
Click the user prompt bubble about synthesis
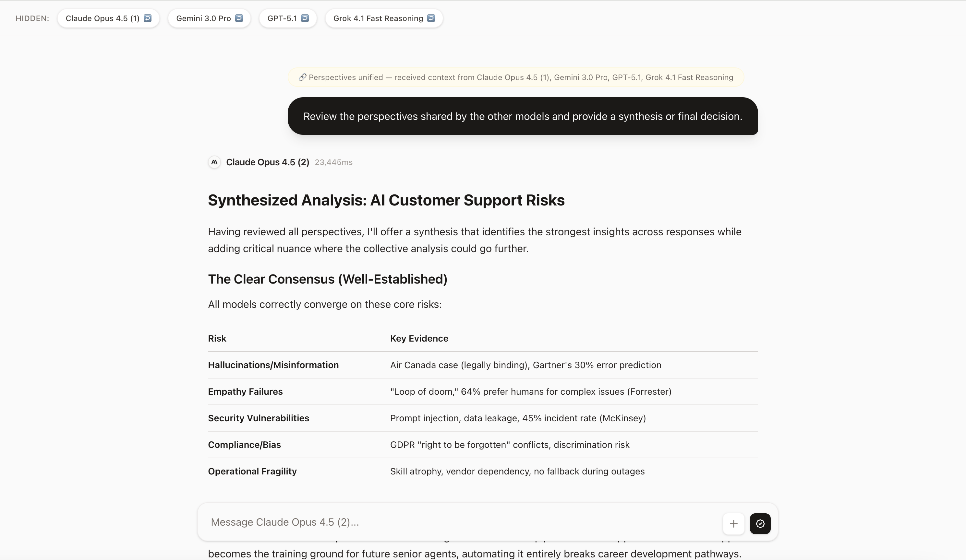tap(522, 116)
